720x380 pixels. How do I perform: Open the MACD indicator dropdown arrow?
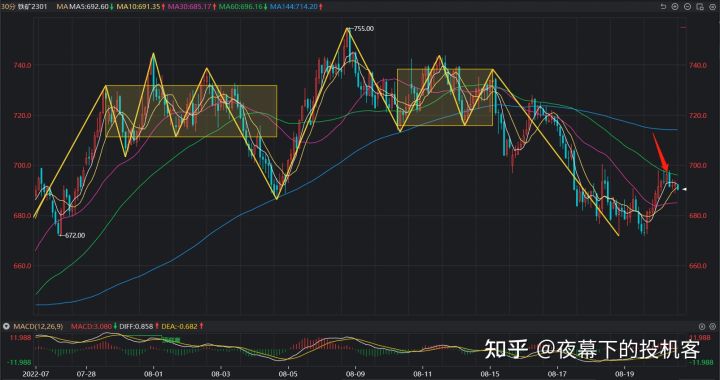(6, 326)
